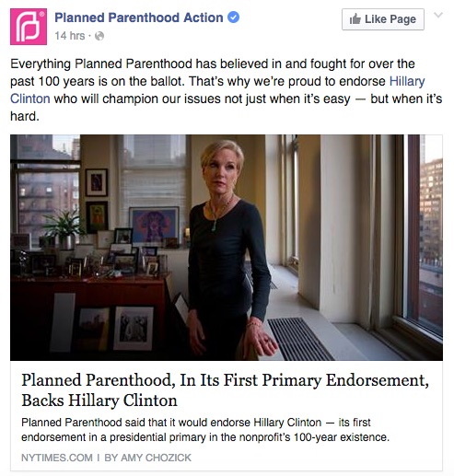Expand the post options chevron at top right
Image resolution: width=454 pixels, height=476 pixels.
[x=438, y=15]
